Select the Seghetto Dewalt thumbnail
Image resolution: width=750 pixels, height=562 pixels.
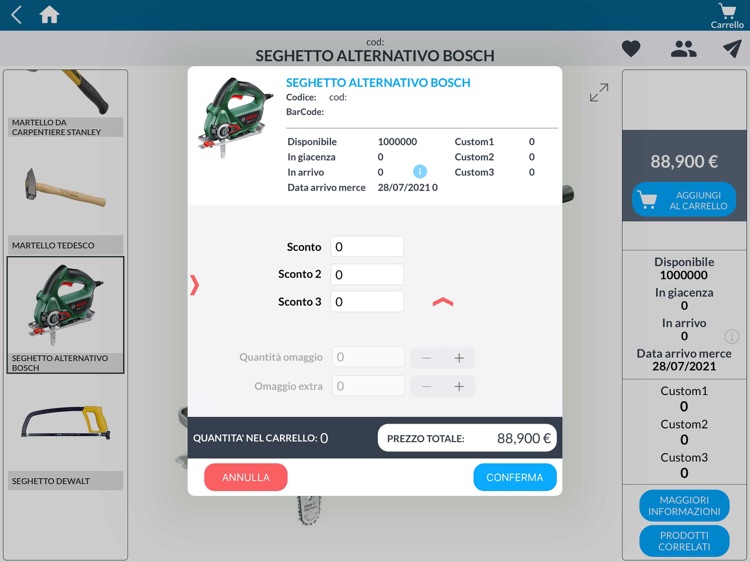click(x=65, y=433)
